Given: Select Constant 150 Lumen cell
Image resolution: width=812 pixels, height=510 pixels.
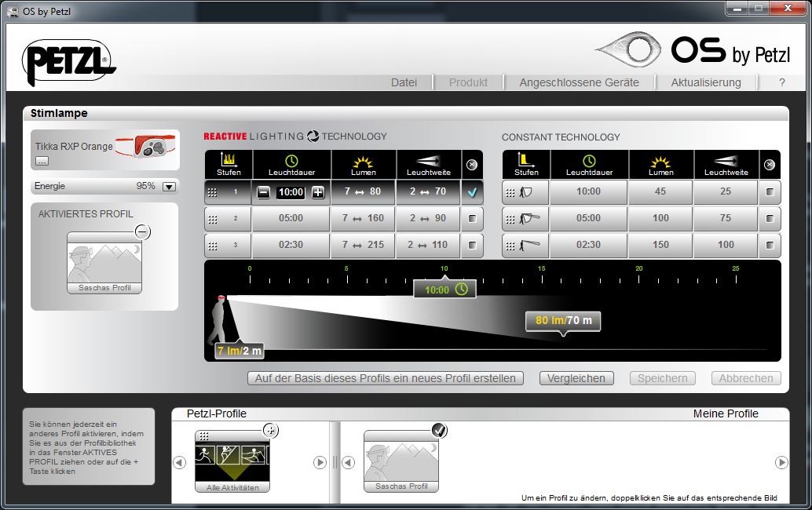Looking at the screenshot, I should tap(660, 245).
